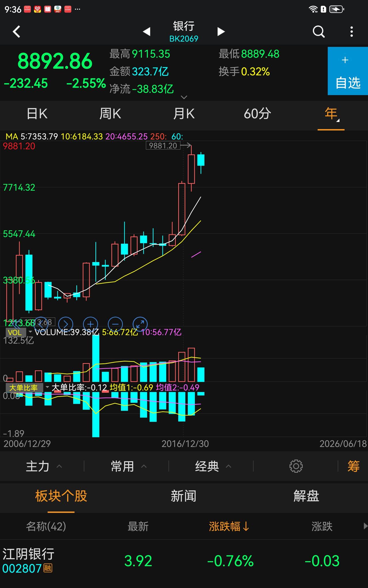
Task: Select the 解盘 tab
Action: [x=306, y=496]
